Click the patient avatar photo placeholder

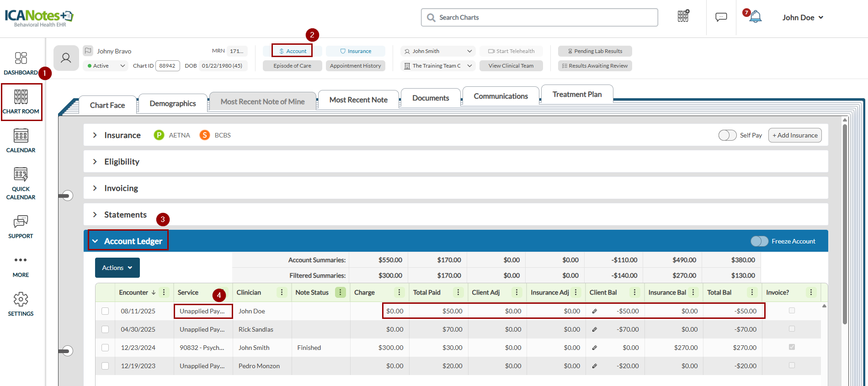[x=66, y=58]
